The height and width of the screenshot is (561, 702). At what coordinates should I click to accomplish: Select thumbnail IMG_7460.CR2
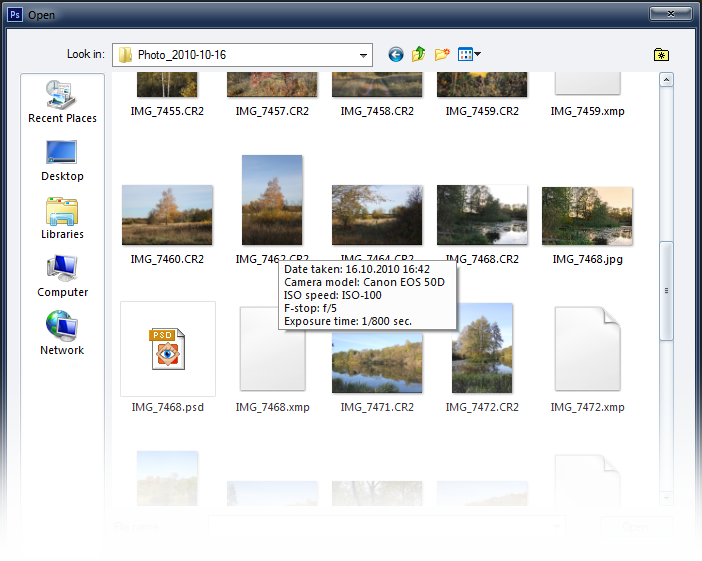[167, 215]
